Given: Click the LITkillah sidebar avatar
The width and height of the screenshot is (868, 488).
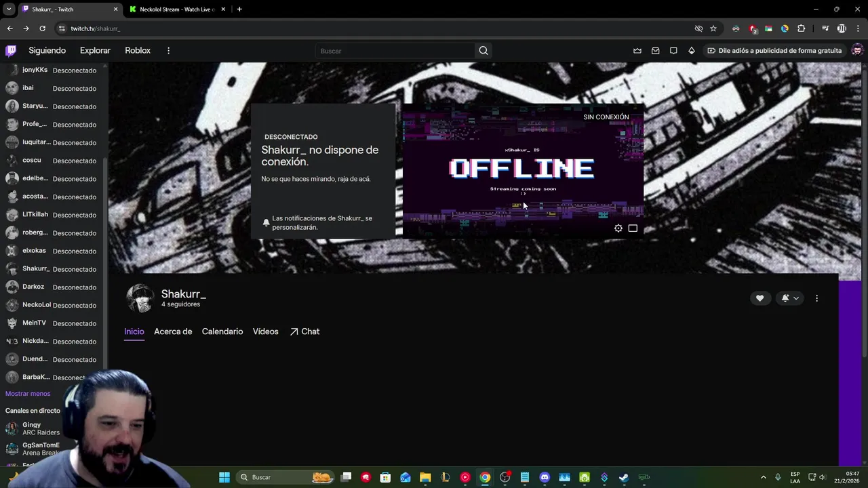Looking at the screenshot, I should (x=12, y=215).
